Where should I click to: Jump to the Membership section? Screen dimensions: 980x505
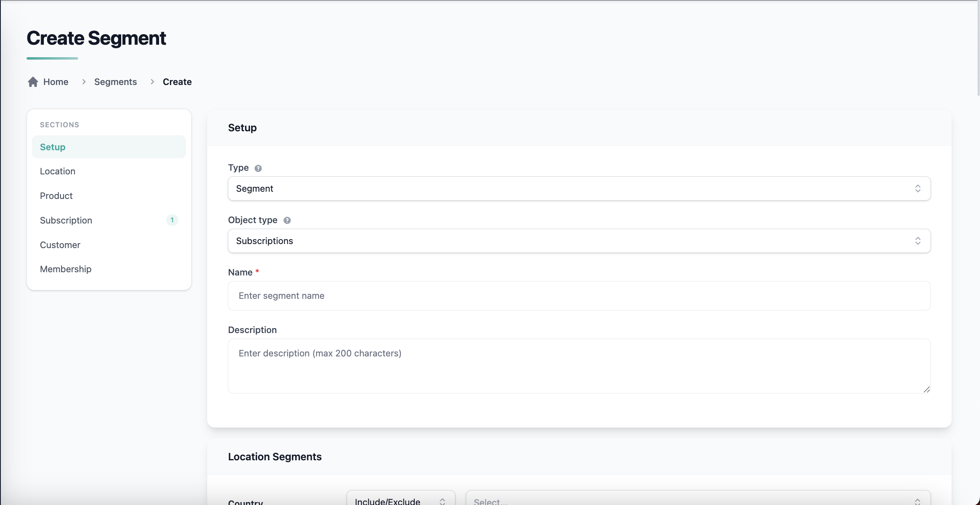(x=66, y=269)
